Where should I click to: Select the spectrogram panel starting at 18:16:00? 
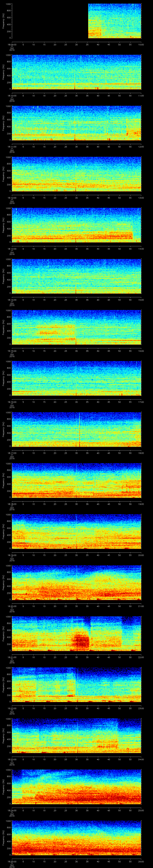(77, 378)
